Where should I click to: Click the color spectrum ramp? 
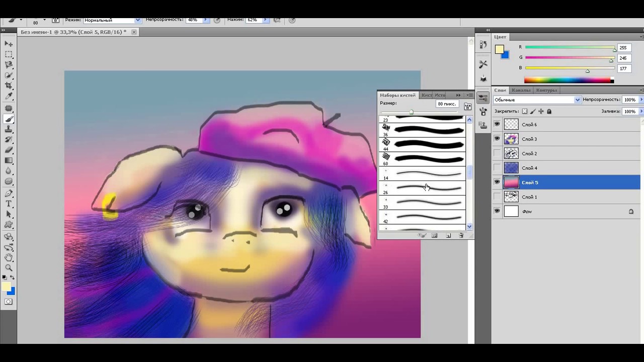click(569, 80)
